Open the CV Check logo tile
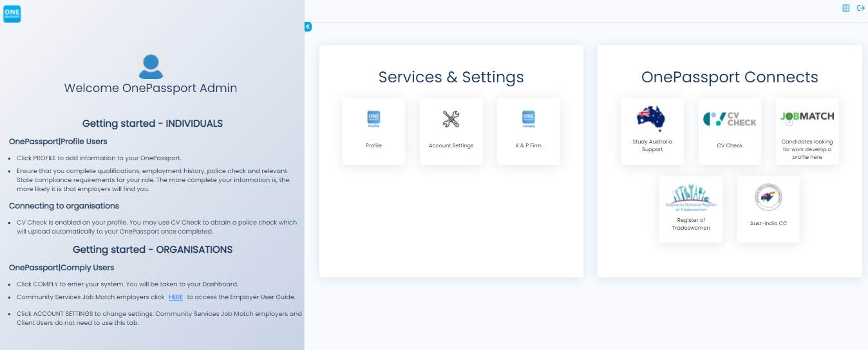The height and width of the screenshot is (350, 868). click(x=730, y=119)
